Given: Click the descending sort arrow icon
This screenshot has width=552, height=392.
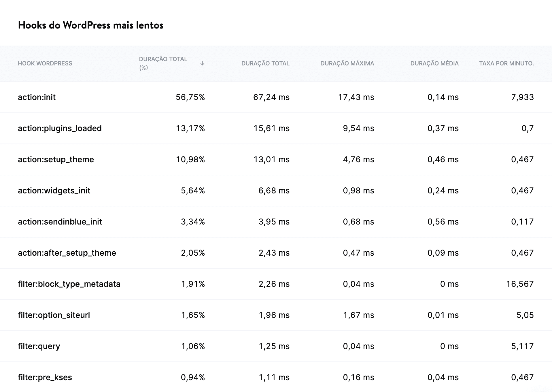Looking at the screenshot, I should coord(203,63).
